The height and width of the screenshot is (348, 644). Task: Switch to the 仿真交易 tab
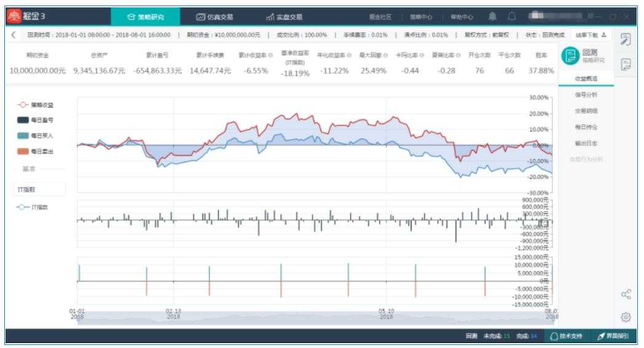click(215, 17)
